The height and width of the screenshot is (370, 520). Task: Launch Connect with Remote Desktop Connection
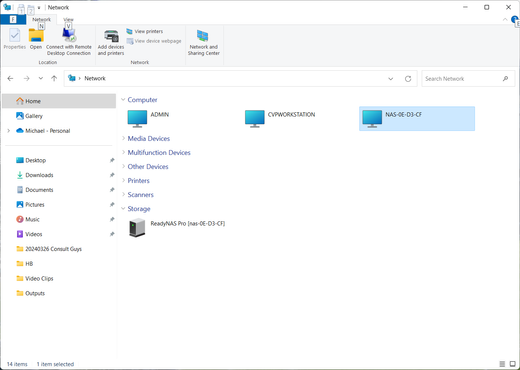(x=69, y=41)
